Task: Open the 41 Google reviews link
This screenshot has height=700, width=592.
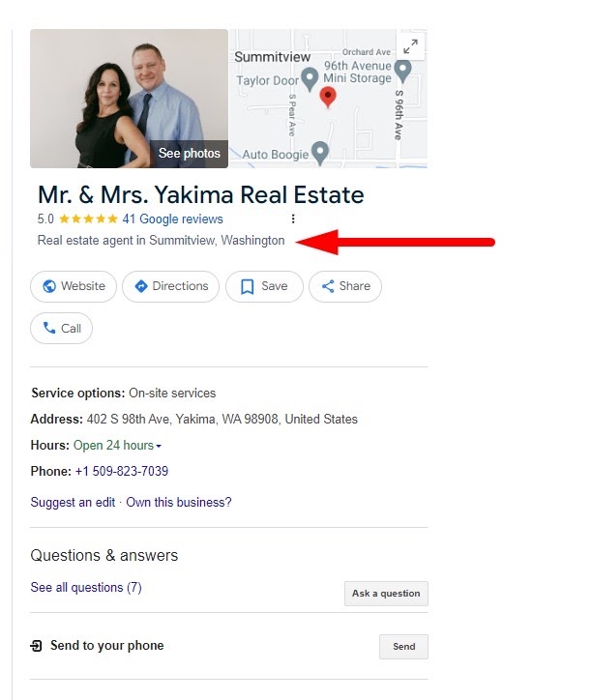Action: pos(172,219)
